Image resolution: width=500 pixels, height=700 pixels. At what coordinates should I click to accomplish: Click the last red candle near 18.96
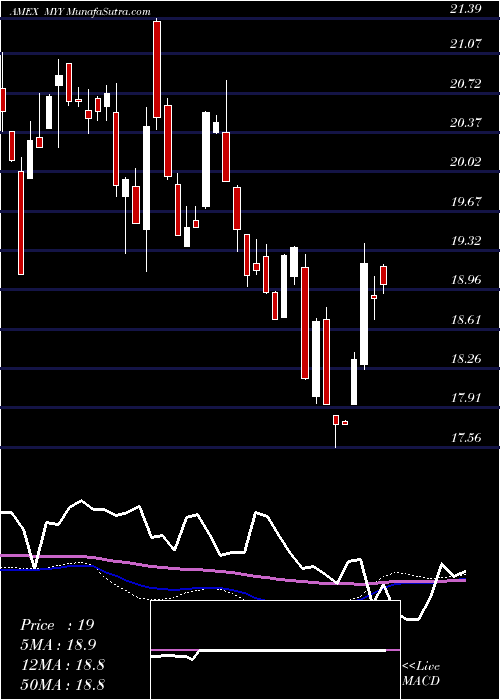coord(383,275)
